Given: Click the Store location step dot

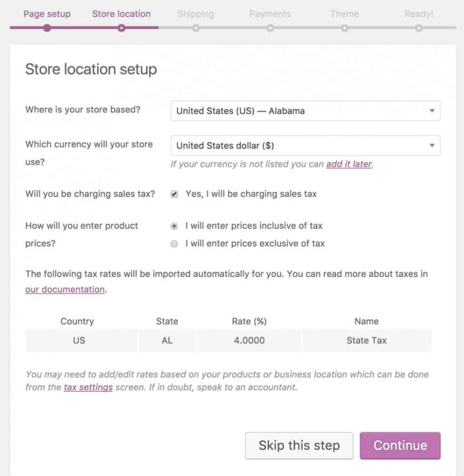Looking at the screenshot, I should [121, 28].
